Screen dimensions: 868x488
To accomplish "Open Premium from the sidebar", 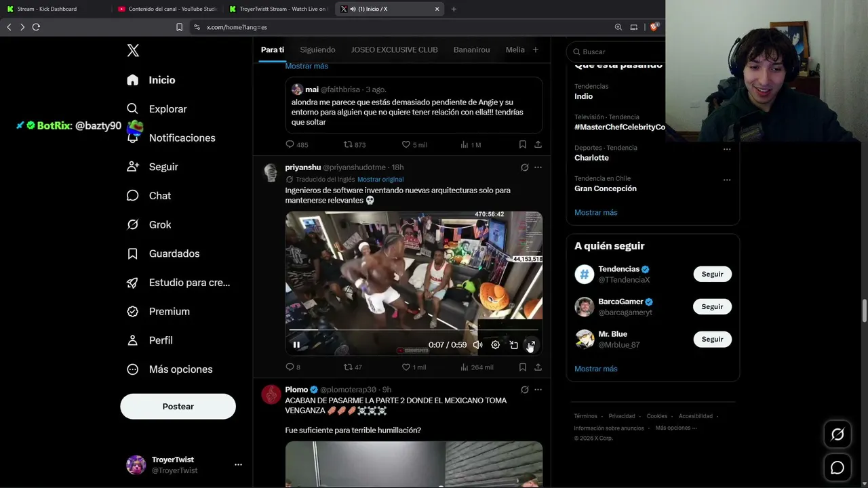I will pyautogui.click(x=159, y=311).
